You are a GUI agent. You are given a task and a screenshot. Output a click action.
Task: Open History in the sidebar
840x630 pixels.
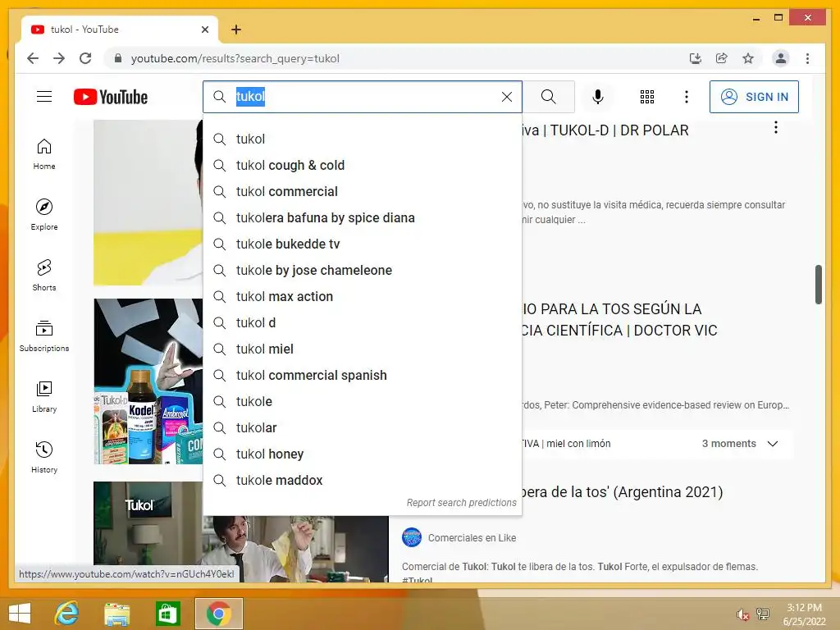tap(44, 457)
